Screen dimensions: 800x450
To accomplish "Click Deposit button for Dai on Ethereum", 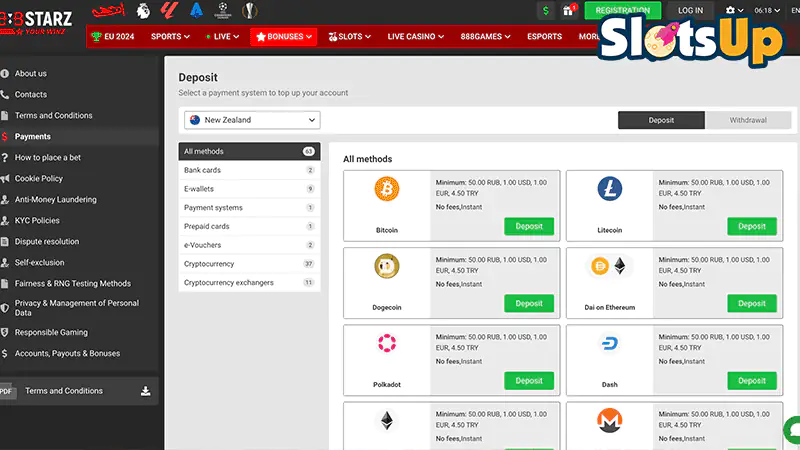I will click(752, 304).
